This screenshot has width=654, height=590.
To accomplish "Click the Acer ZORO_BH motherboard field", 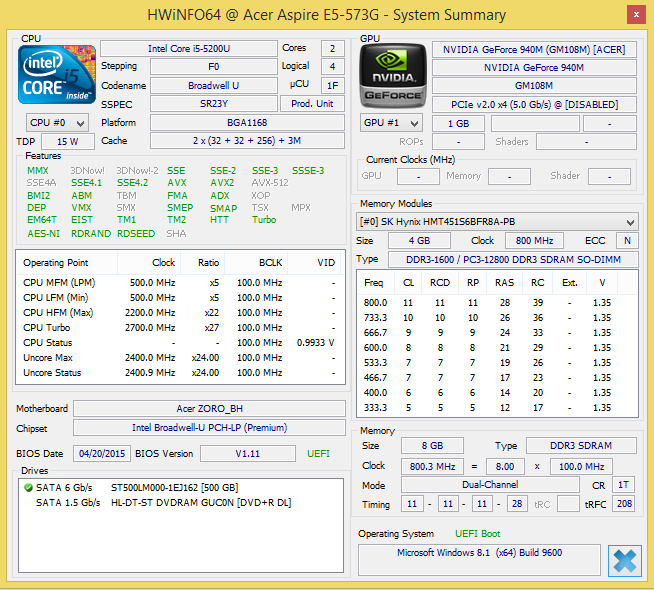I will [x=209, y=409].
